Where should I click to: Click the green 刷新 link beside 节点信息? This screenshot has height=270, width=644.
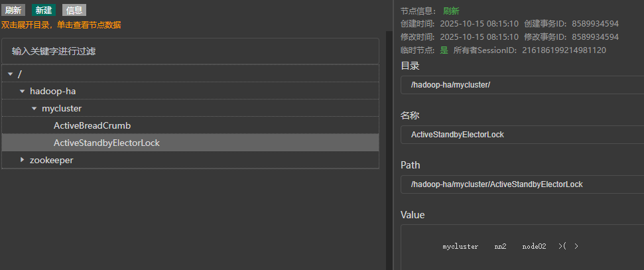tap(451, 11)
